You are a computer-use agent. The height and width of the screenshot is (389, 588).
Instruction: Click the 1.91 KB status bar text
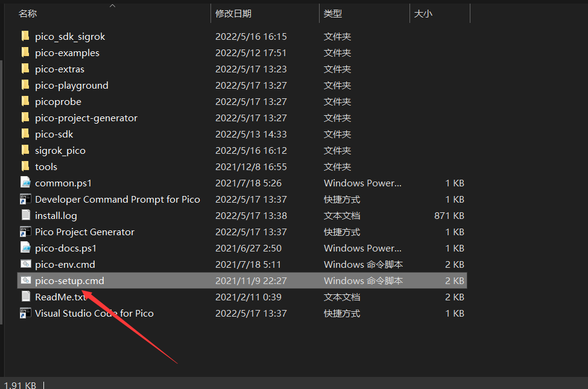coord(20,385)
